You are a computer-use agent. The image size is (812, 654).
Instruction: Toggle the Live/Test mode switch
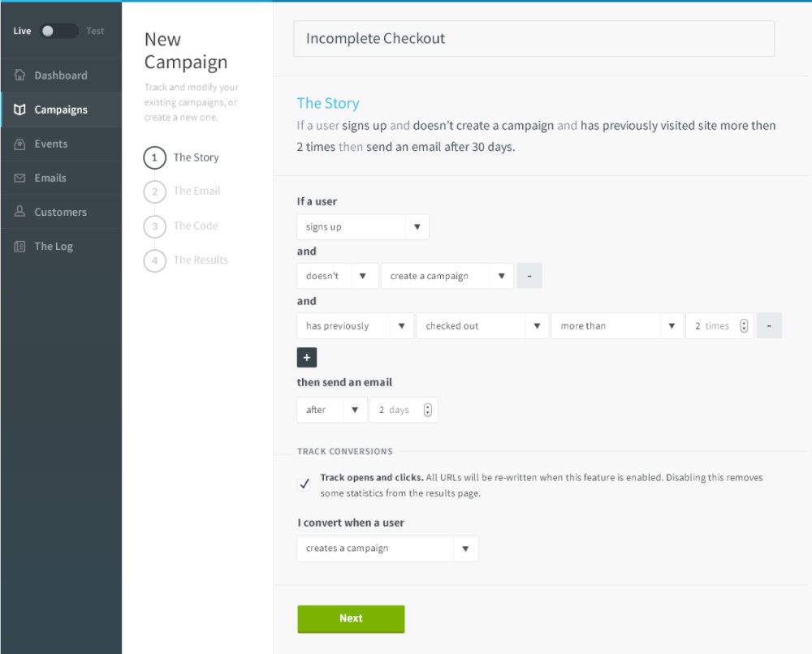click(x=59, y=31)
